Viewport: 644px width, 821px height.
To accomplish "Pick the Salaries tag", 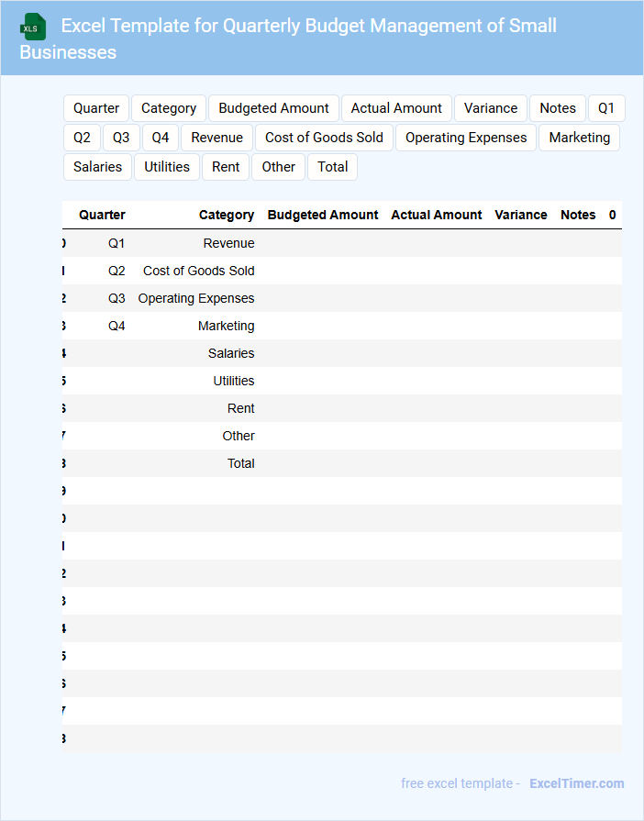I will click(x=97, y=167).
